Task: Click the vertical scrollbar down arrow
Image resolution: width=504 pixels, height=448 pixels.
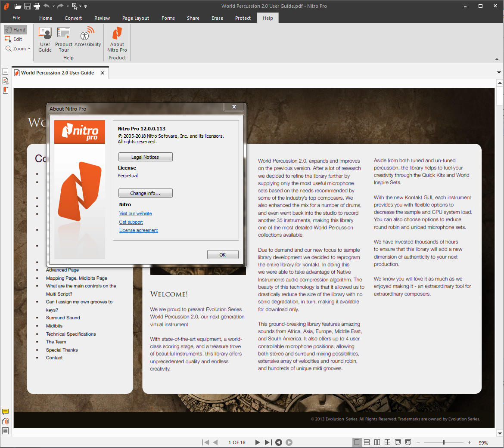Action: pos(500,433)
